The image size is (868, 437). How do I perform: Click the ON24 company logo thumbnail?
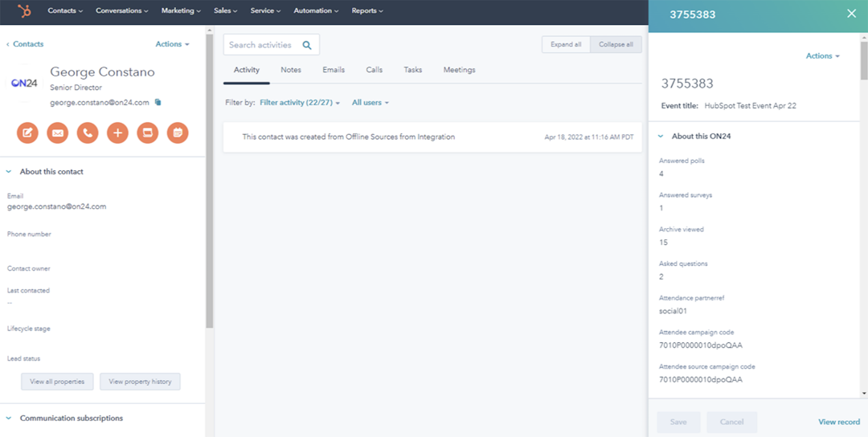pos(24,83)
